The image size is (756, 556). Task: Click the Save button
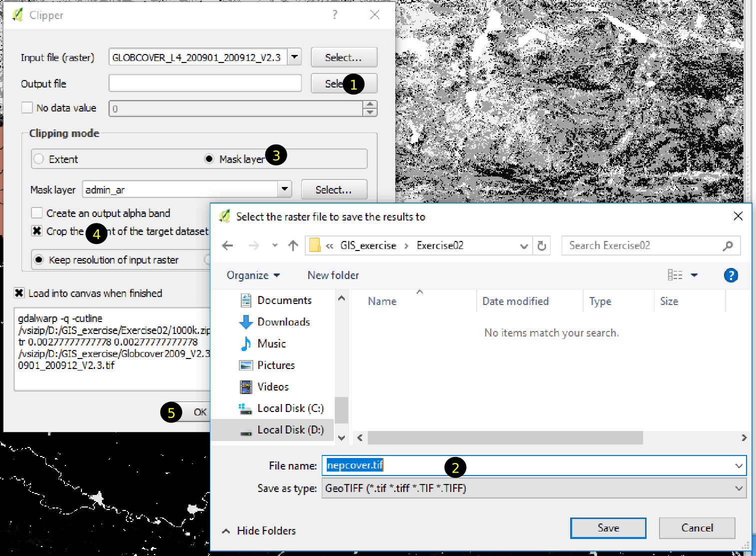[x=608, y=528]
